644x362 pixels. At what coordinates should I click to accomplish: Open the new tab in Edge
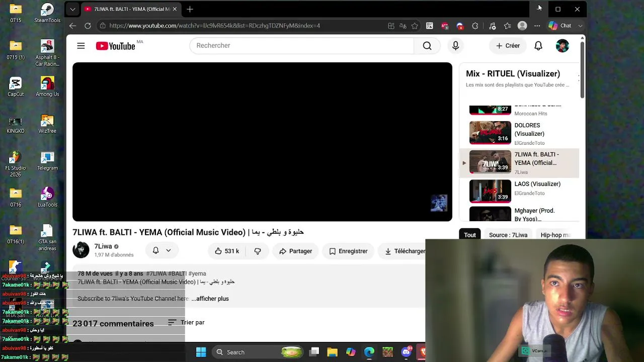pos(190,9)
